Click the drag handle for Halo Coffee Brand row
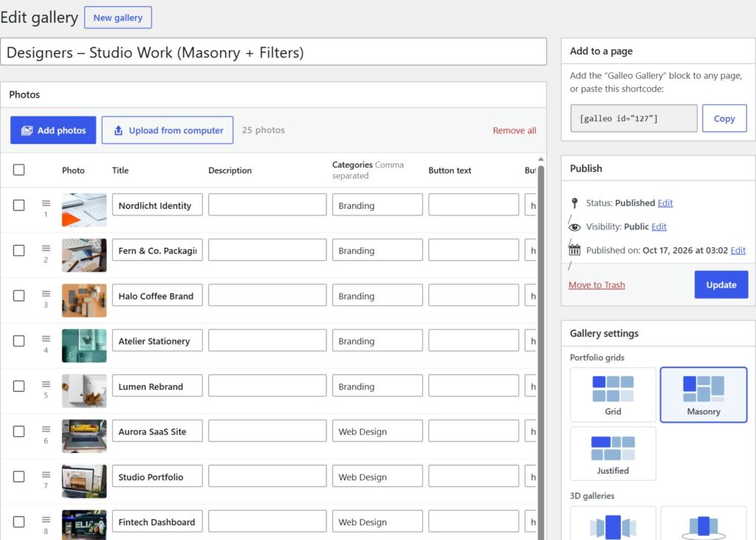 pyautogui.click(x=46, y=294)
